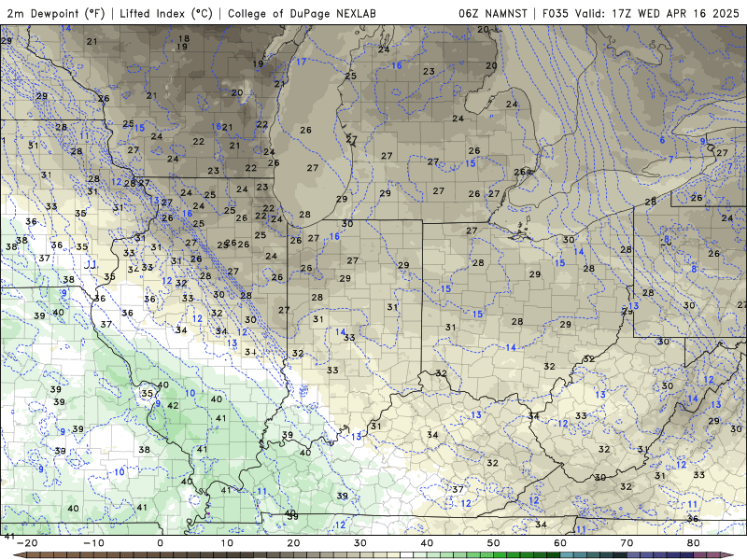The image size is (747, 560).
Task: Click the blue lifted index label "6"
Action: (x=662, y=140)
